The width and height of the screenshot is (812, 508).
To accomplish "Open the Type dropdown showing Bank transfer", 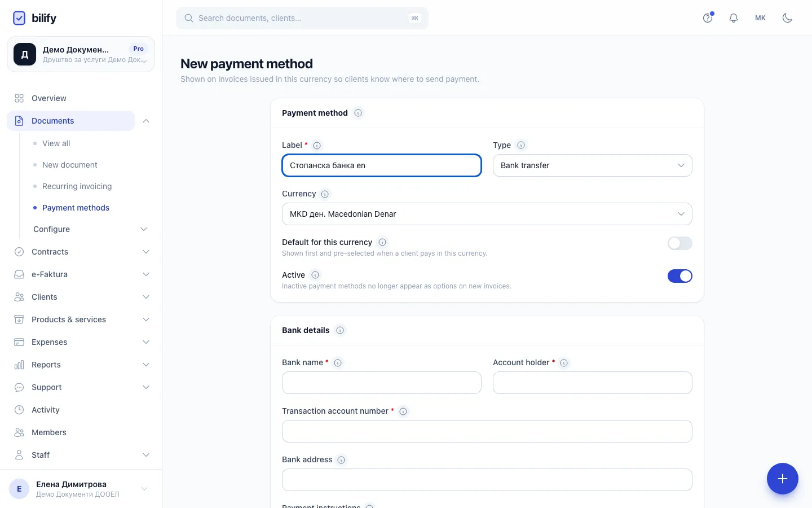I will click(592, 165).
